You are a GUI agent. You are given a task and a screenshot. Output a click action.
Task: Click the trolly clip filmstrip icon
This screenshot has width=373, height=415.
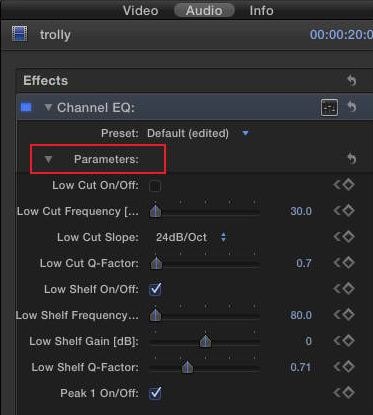tap(19, 34)
